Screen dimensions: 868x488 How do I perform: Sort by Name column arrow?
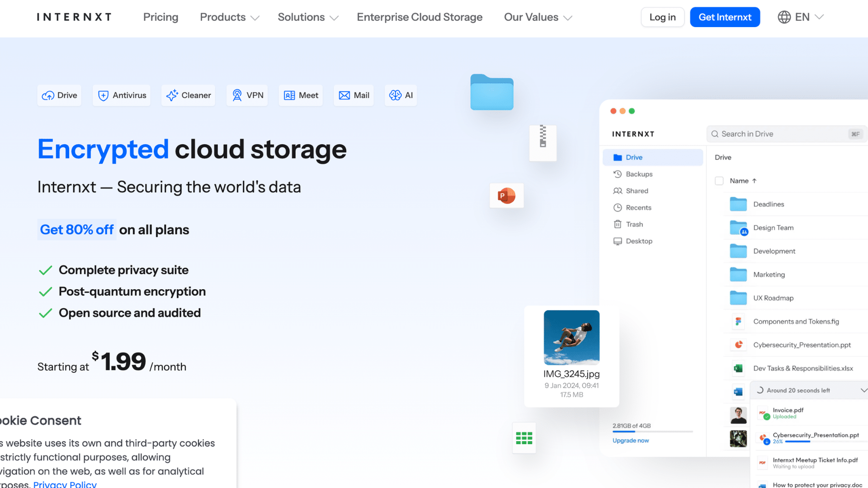[x=754, y=181]
